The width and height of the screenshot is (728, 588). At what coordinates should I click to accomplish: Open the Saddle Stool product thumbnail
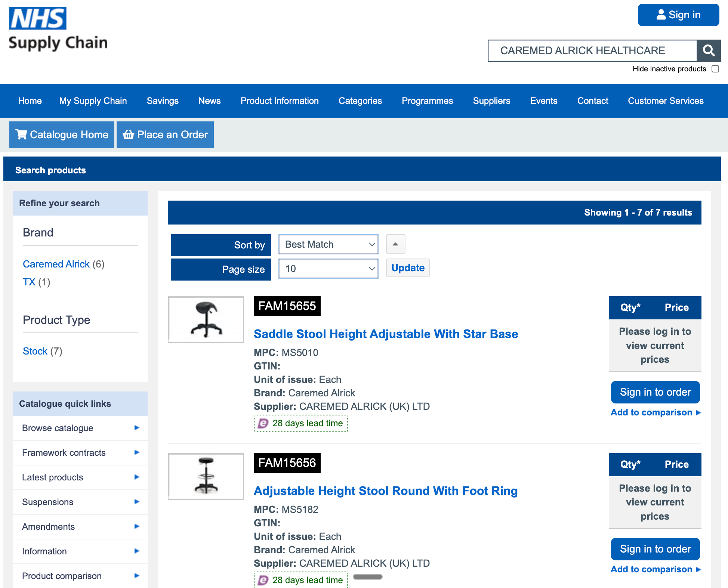coord(206,319)
